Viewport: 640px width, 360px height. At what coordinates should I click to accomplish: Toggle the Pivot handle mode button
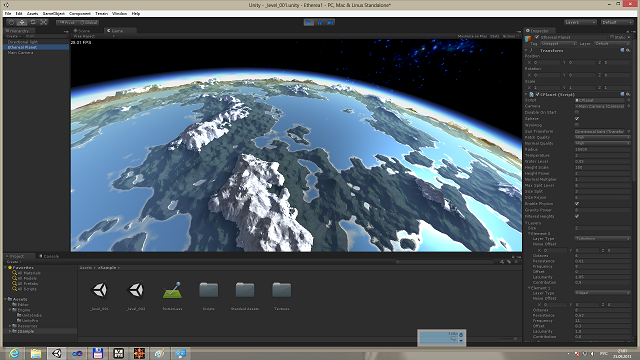[67, 22]
